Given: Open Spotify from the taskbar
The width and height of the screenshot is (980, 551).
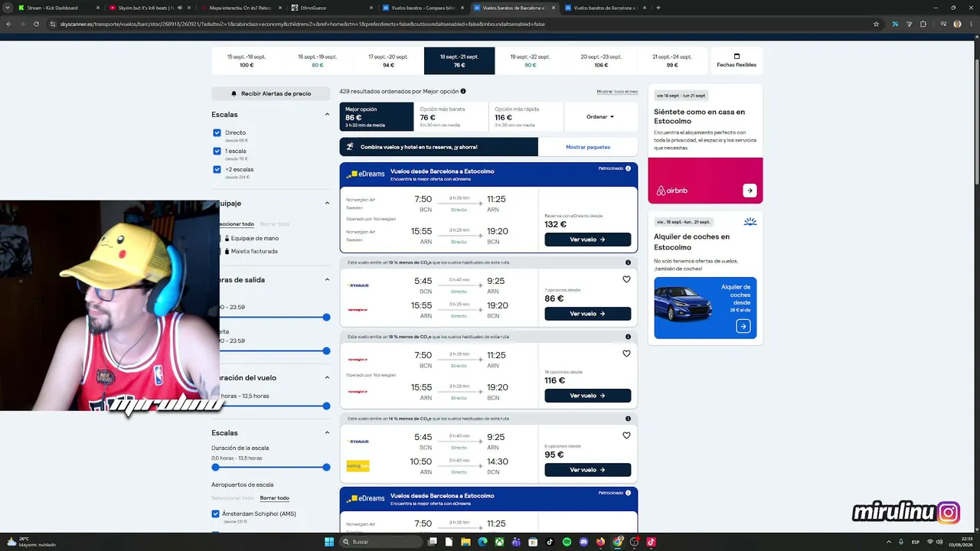Looking at the screenshot, I should coord(567,542).
